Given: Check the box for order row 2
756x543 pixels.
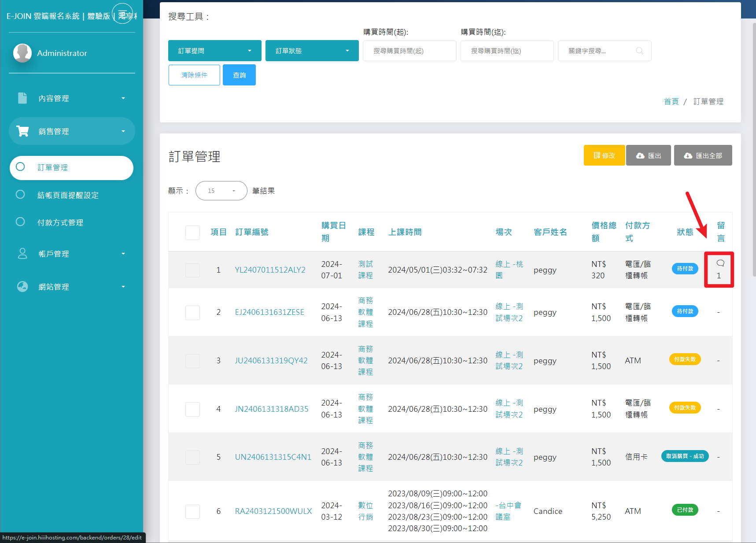Looking at the screenshot, I should click(x=192, y=313).
